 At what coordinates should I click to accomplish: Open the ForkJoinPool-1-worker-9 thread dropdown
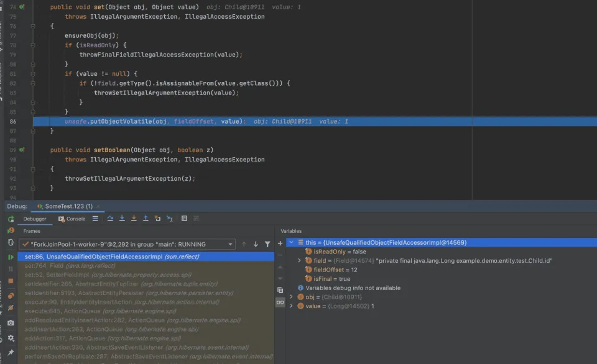click(127, 244)
